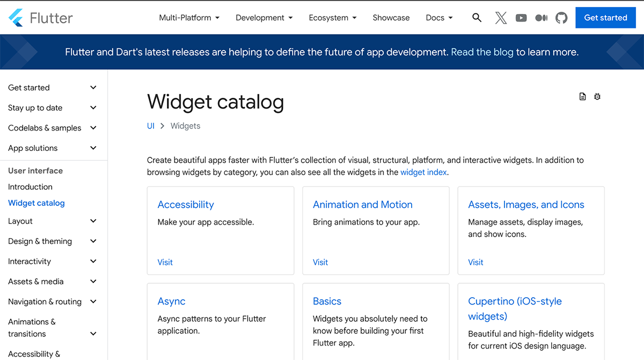Screen dimensions: 644x360
Task: Click UI in the breadcrumb
Action: [150, 125]
